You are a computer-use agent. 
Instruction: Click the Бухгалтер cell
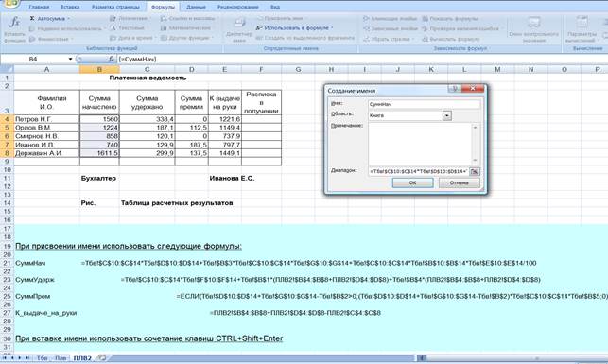pyautogui.click(x=98, y=179)
